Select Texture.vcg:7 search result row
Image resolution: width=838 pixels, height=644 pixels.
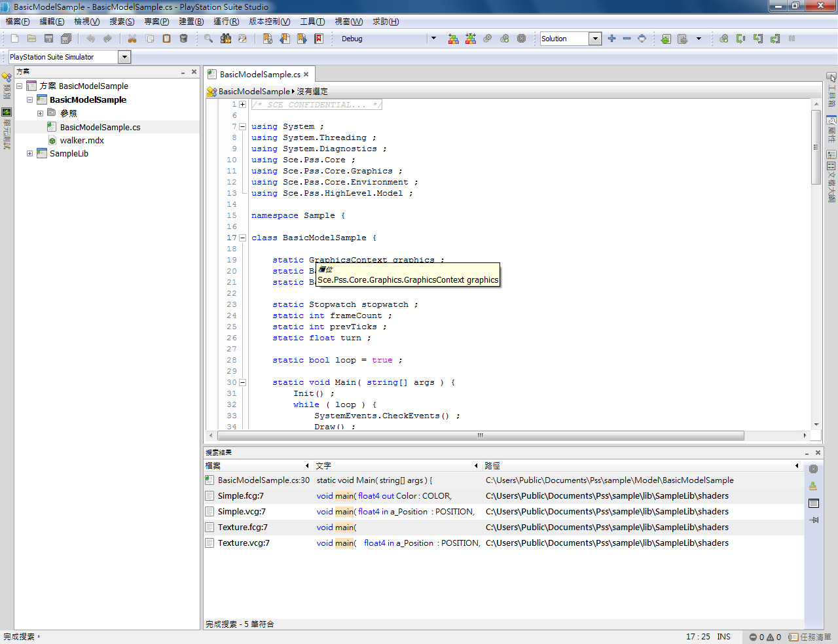point(503,543)
